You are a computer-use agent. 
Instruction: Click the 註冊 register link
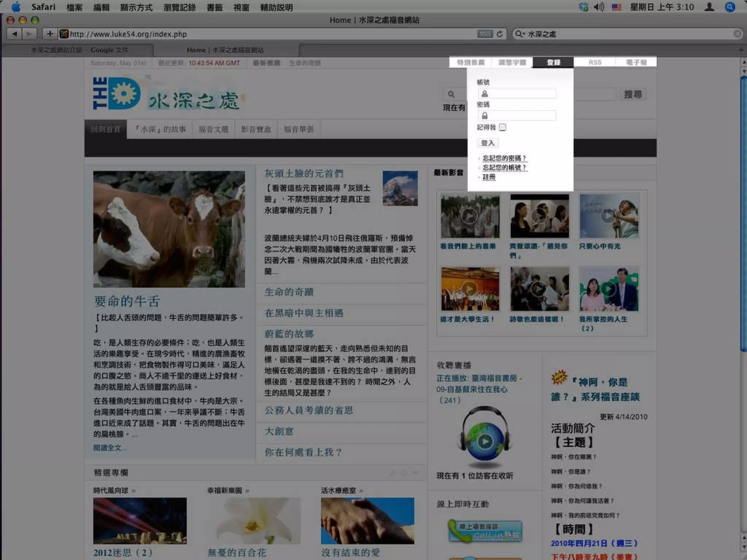pyautogui.click(x=489, y=177)
